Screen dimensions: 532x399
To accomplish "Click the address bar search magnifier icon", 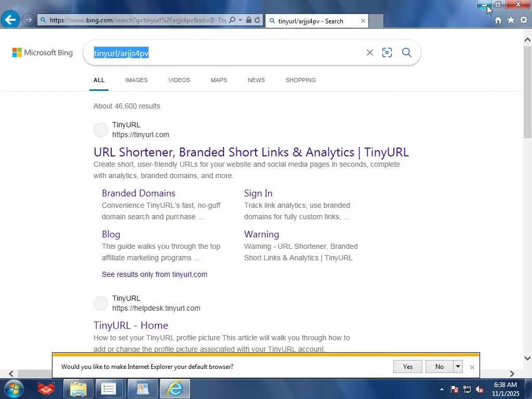I will point(232,20).
